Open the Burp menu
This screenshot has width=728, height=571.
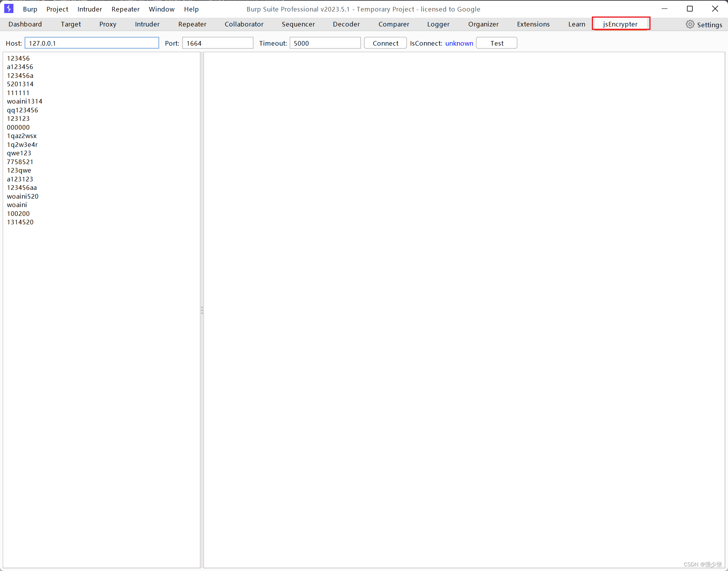pyautogui.click(x=30, y=9)
